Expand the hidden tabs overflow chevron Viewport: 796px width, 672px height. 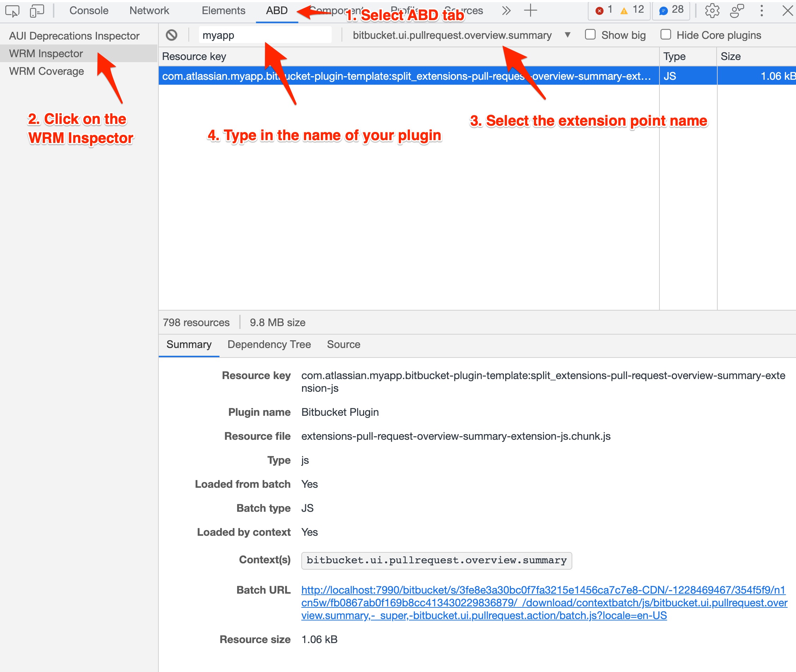click(x=506, y=11)
